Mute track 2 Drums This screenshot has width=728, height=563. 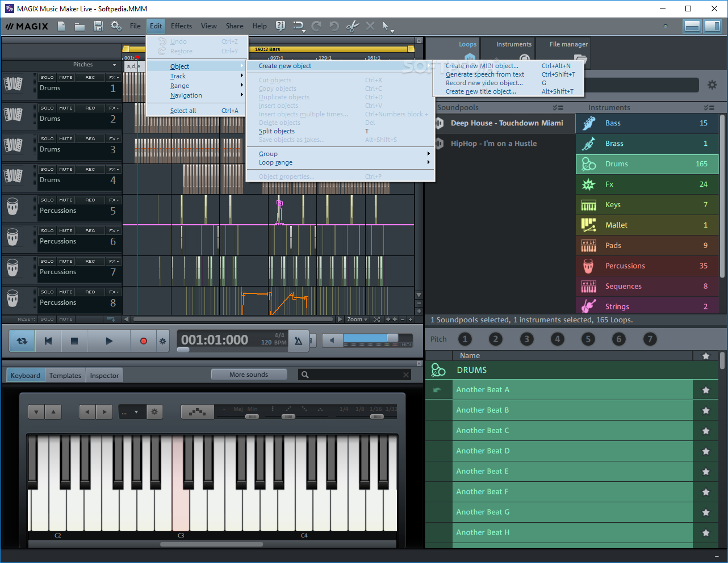click(66, 108)
